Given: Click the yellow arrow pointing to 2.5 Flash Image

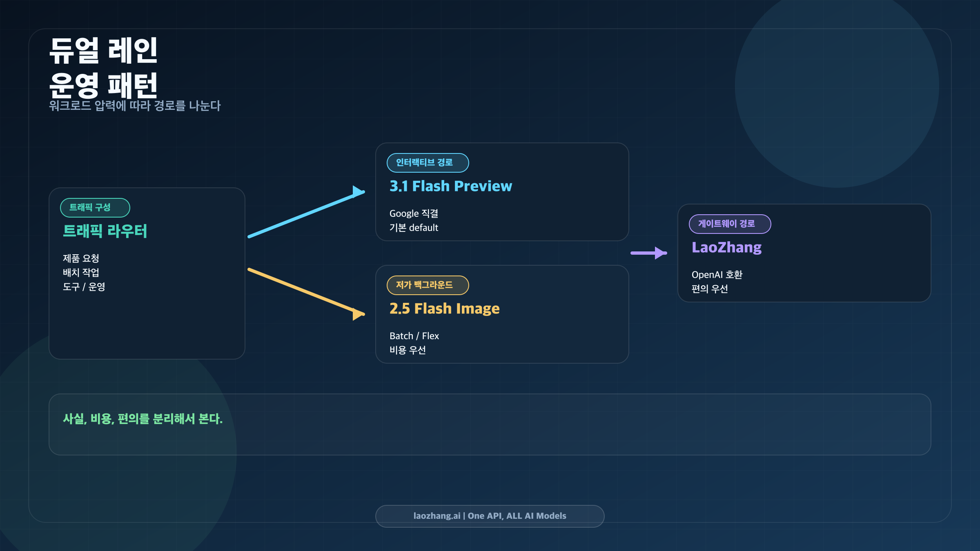Looking at the screenshot, I should click(306, 291).
